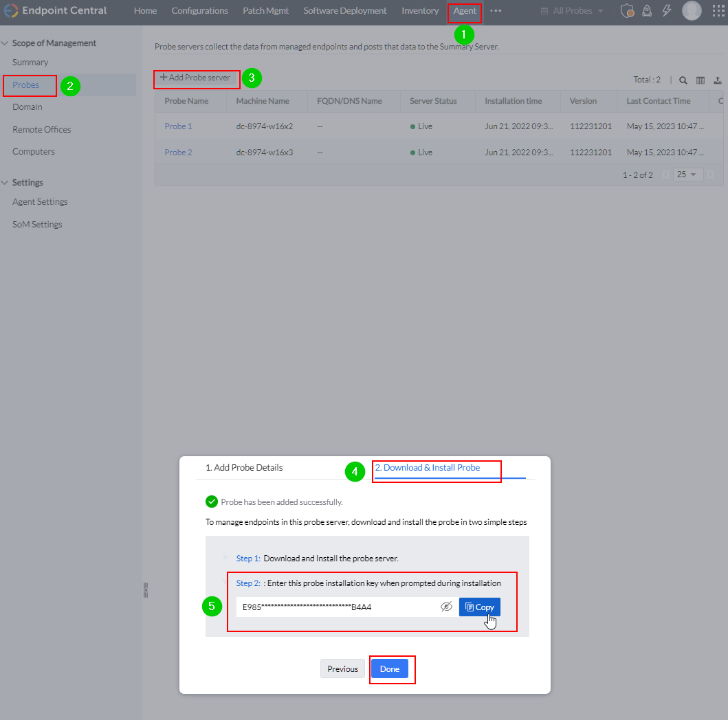Open the Inventory menu

coord(420,11)
